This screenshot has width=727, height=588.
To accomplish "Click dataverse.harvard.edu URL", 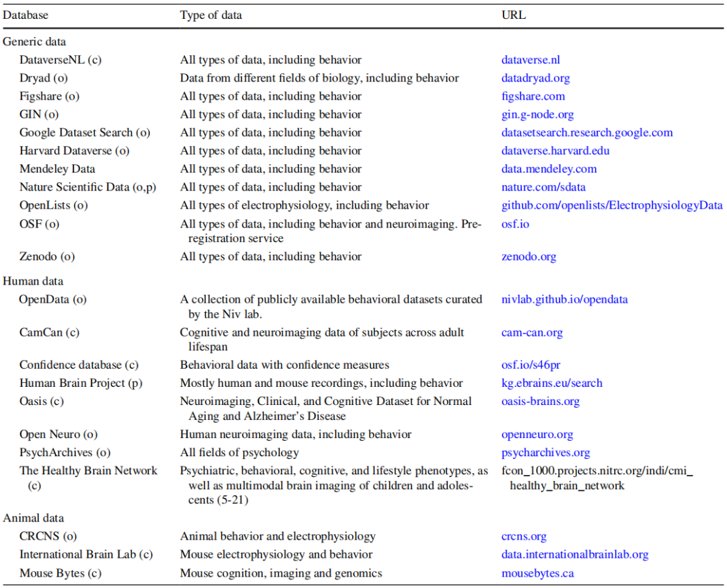I will pyautogui.click(x=555, y=151).
